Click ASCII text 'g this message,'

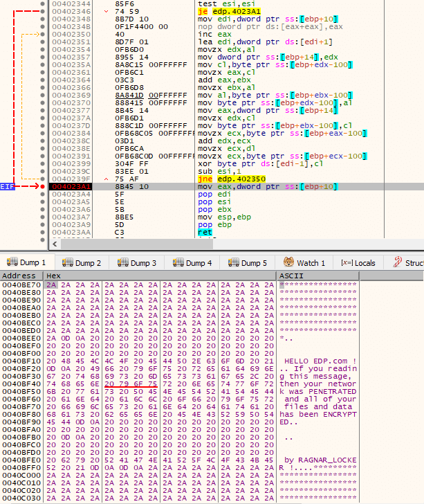coord(315,376)
